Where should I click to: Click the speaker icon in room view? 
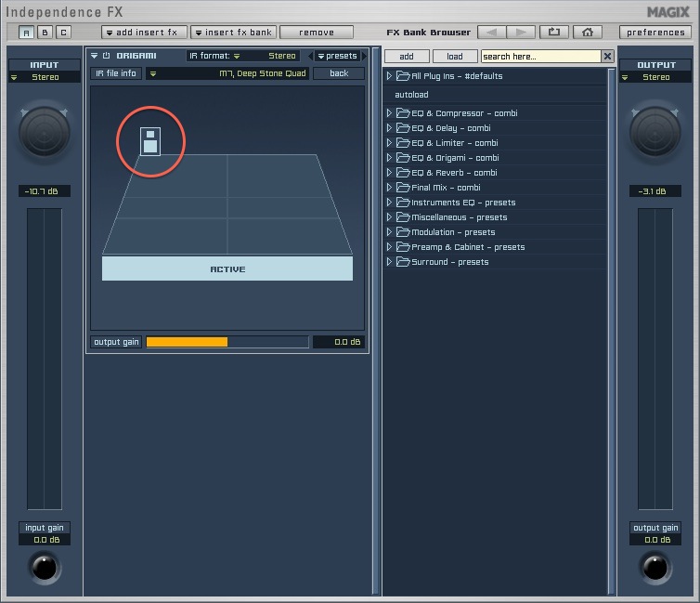click(150, 141)
